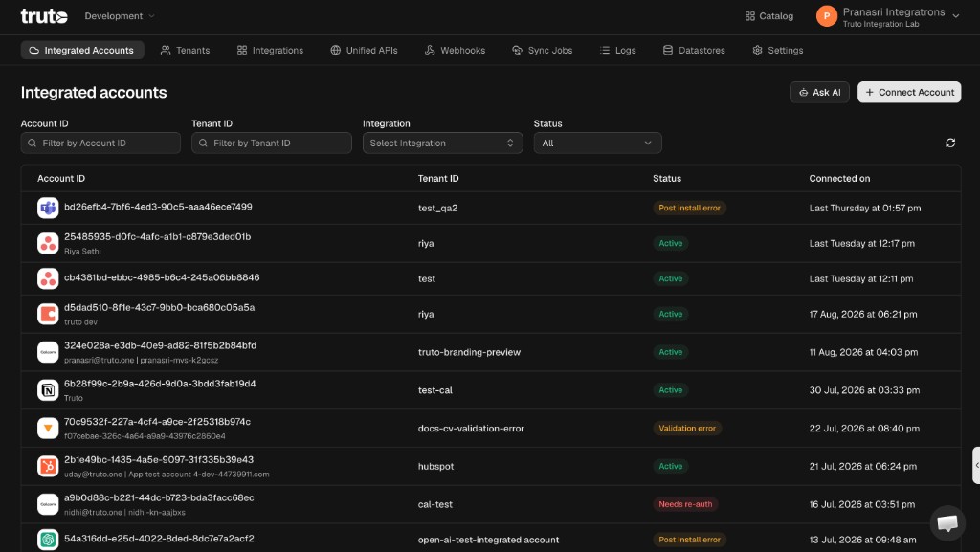This screenshot has height=552, width=980.
Task: Open the Catalog page
Action: point(768,16)
